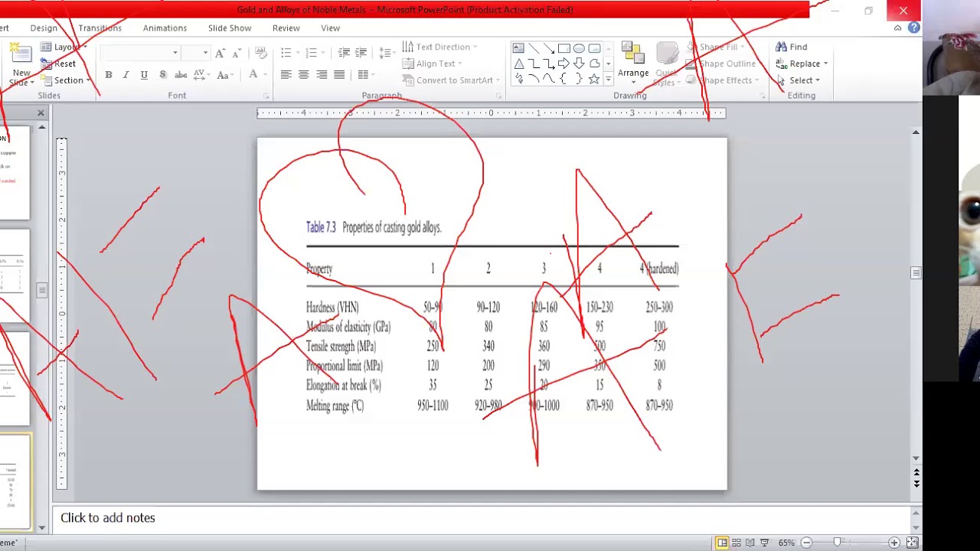This screenshot has height=551, width=980.
Task: Select the Line shape
Action: pyautogui.click(x=534, y=48)
